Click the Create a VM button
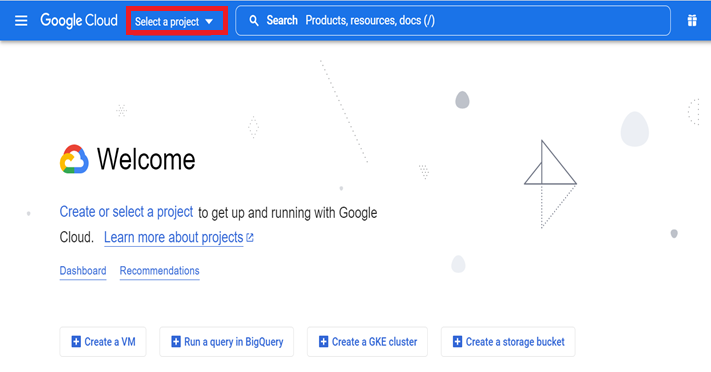This screenshot has height=372, width=711. tap(103, 342)
